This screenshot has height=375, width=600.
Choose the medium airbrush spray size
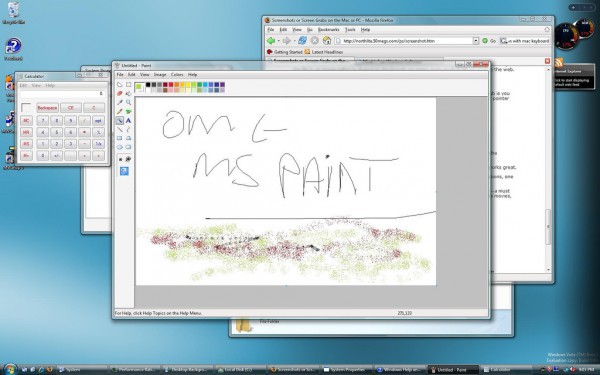tap(128, 159)
